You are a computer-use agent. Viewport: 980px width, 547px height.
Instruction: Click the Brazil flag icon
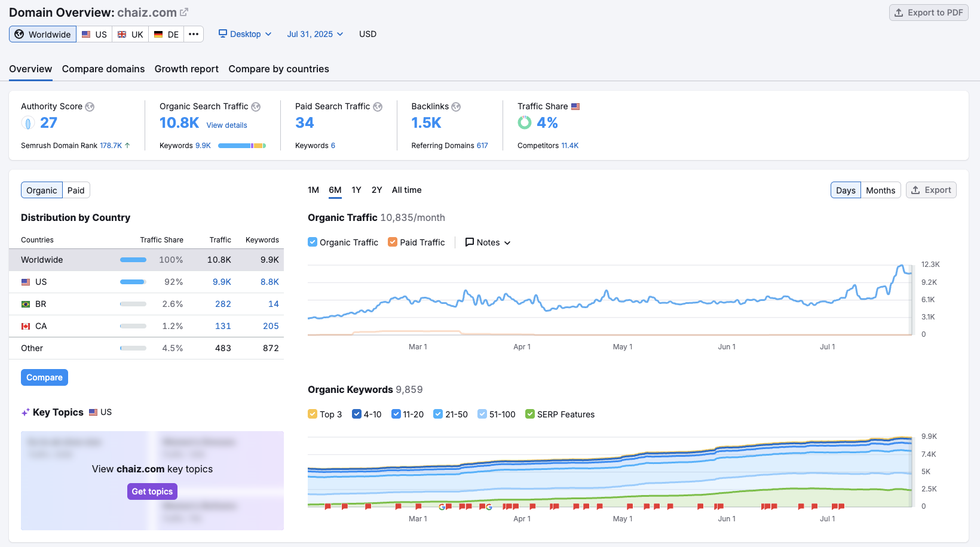point(26,304)
